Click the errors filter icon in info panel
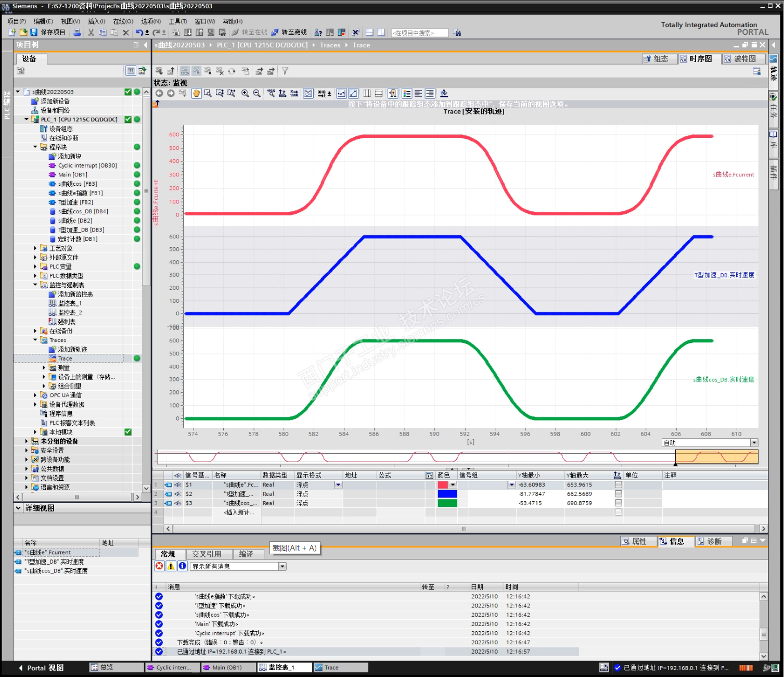This screenshot has width=784, height=677. pyautogui.click(x=159, y=566)
